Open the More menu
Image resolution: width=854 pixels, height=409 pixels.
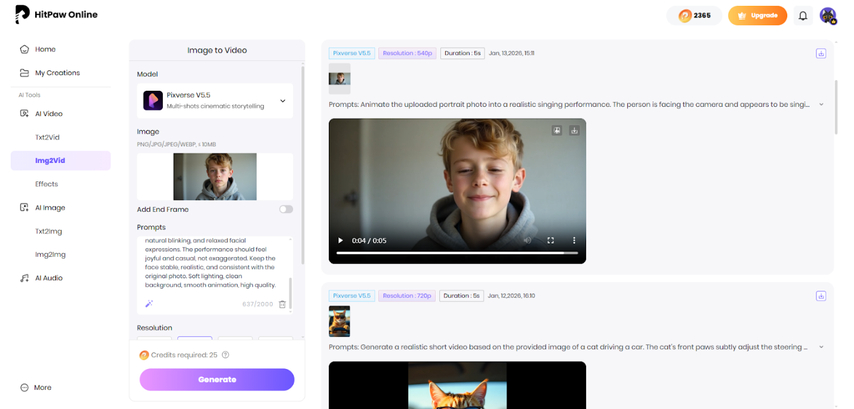(42, 387)
